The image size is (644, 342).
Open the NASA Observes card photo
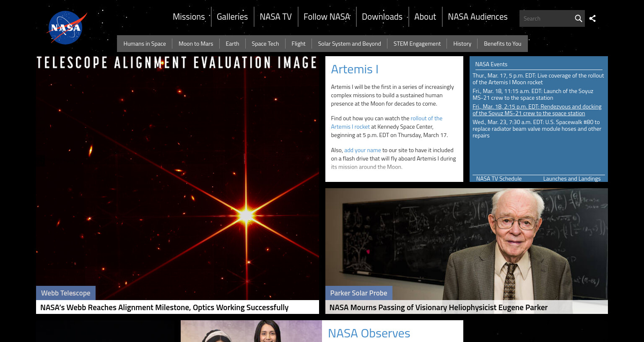[x=251, y=331]
